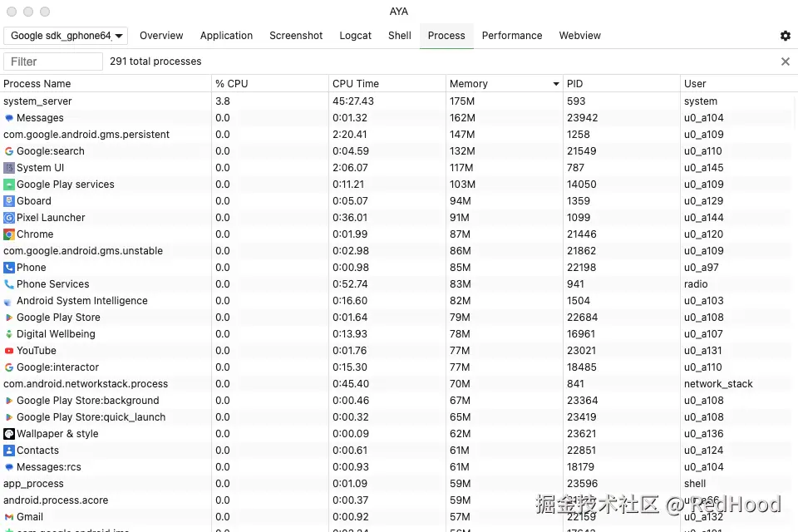This screenshot has height=532, width=798.
Task: Click PID 23942 cell
Action: [582, 118]
